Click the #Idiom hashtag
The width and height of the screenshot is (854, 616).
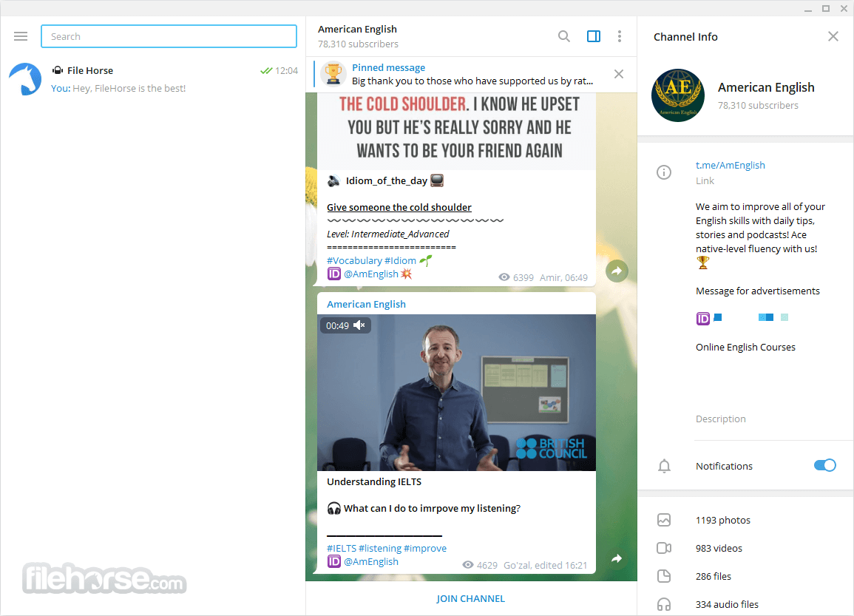click(x=400, y=261)
